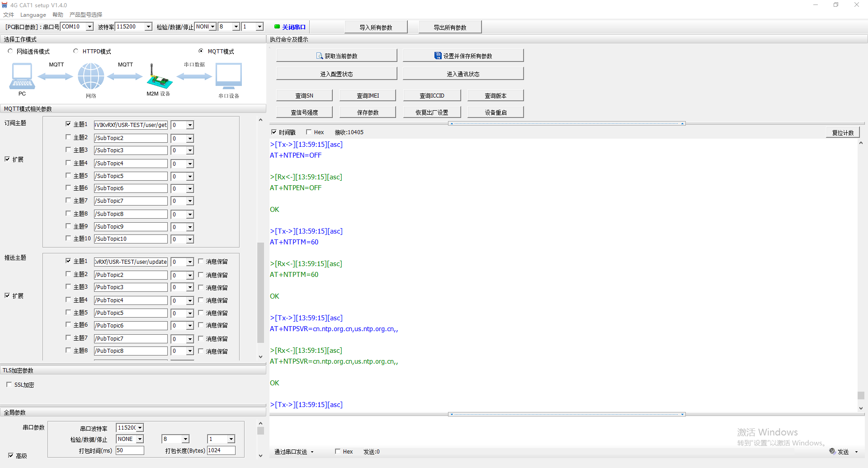
Task: Select the HTTPD mode radio button
Action: click(76, 51)
